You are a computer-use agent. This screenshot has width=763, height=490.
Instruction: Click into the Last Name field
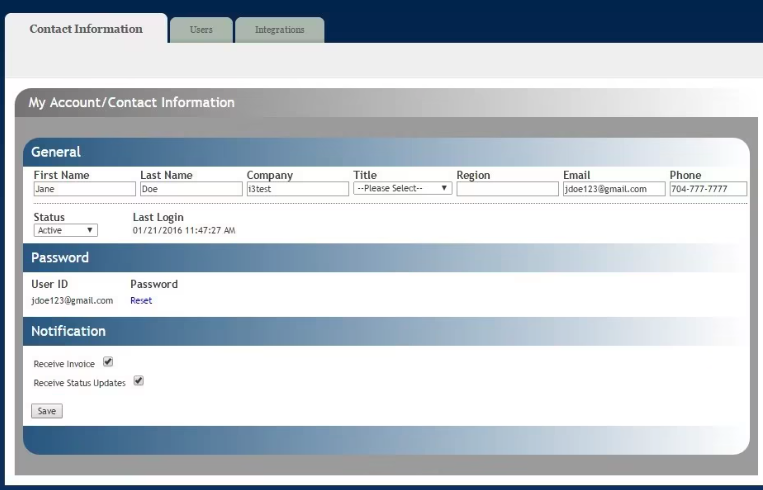(190, 188)
